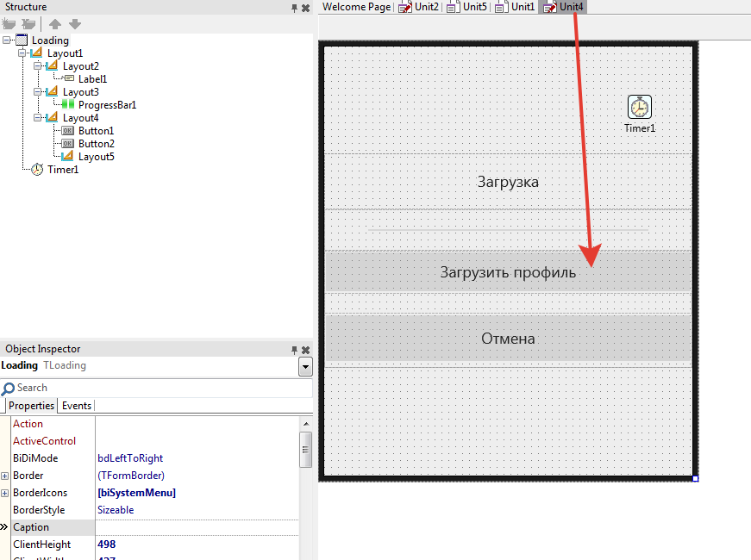Screen dimensions: 751x560
Task: Click the Timer1 clock icon in the Structure tree
Action: pyautogui.click(x=37, y=170)
